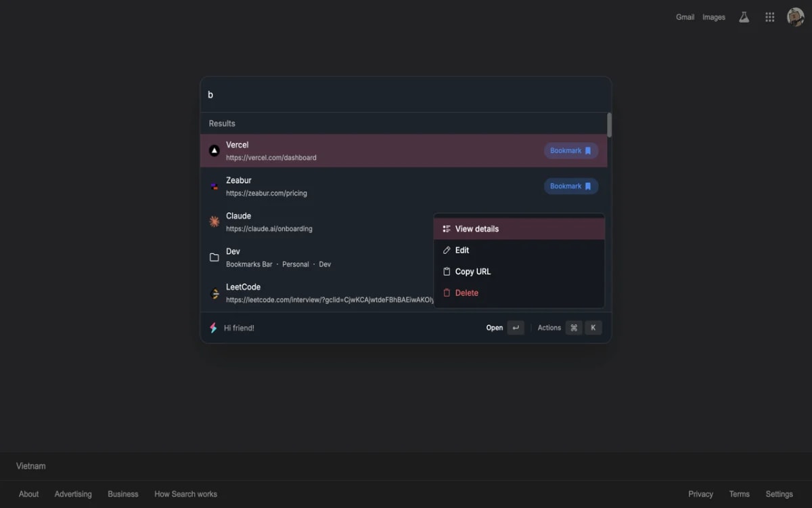812x508 pixels.
Task: Open Settings in the footer
Action: [x=779, y=494]
